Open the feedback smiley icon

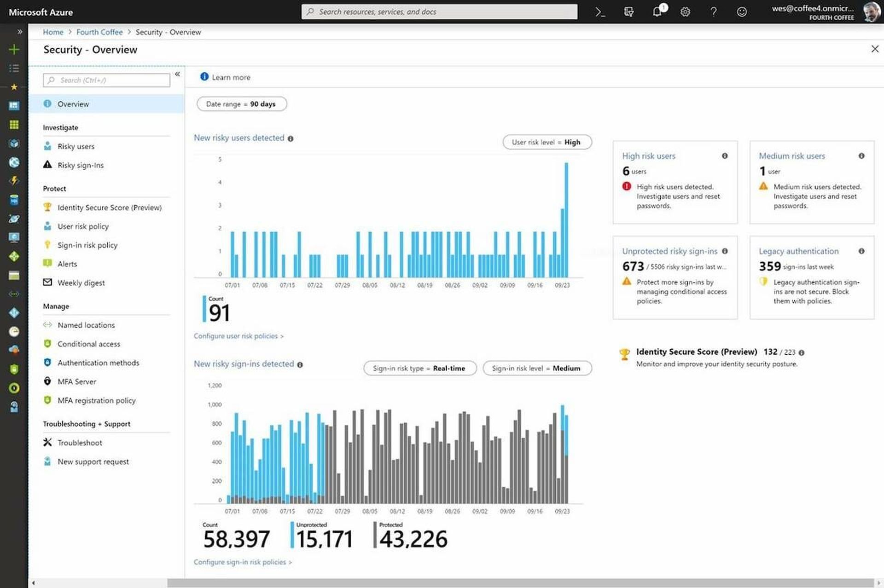click(741, 12)
